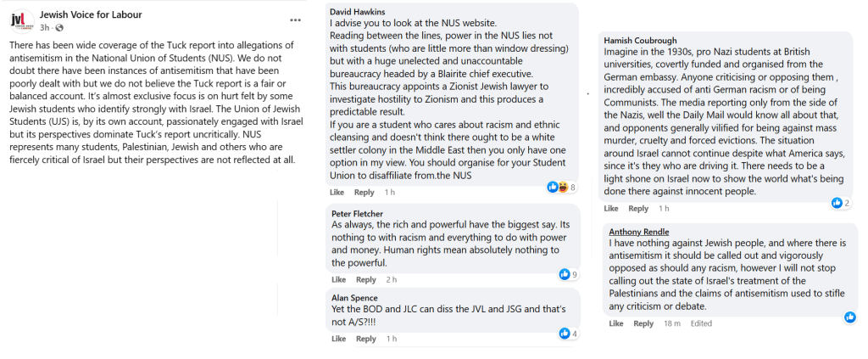
Task: Open the post options three-dot menu
Action: point(295,20)
